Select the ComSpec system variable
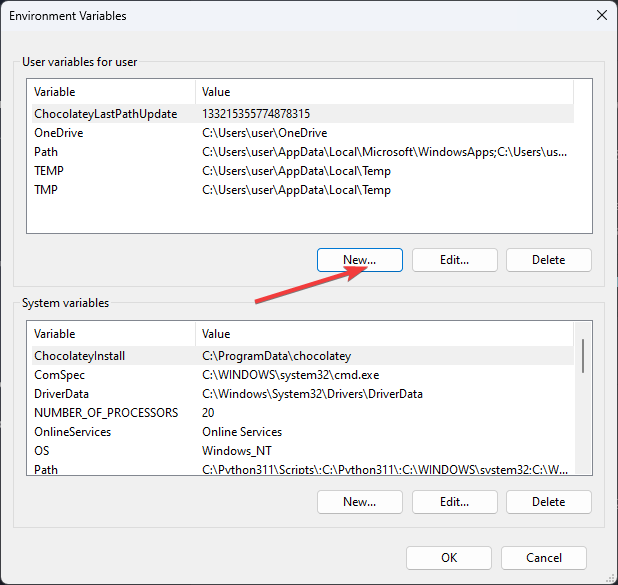 (x=59, y=375)
